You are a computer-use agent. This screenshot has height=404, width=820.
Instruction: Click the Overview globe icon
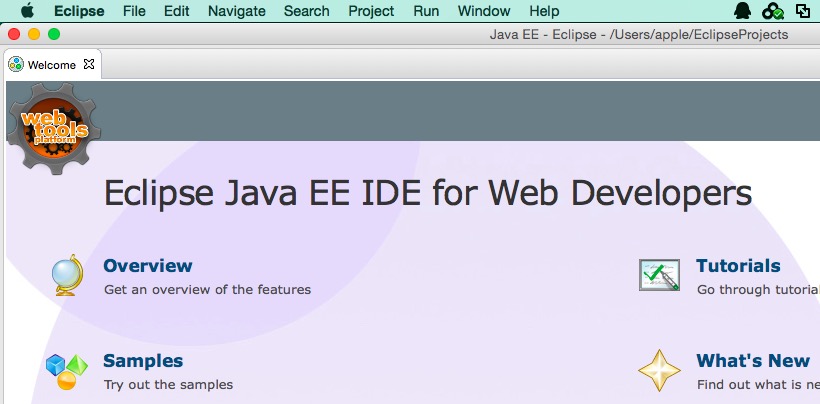click(67, 275)
